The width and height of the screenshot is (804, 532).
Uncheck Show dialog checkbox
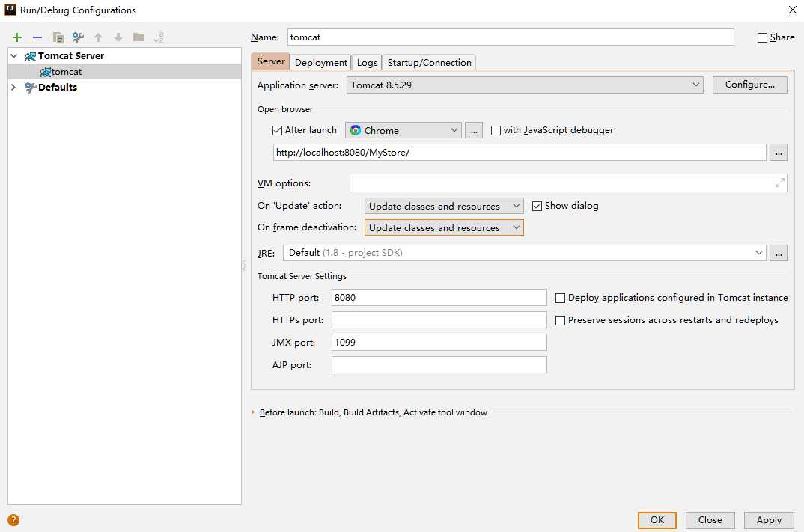(x=537, y=206)
